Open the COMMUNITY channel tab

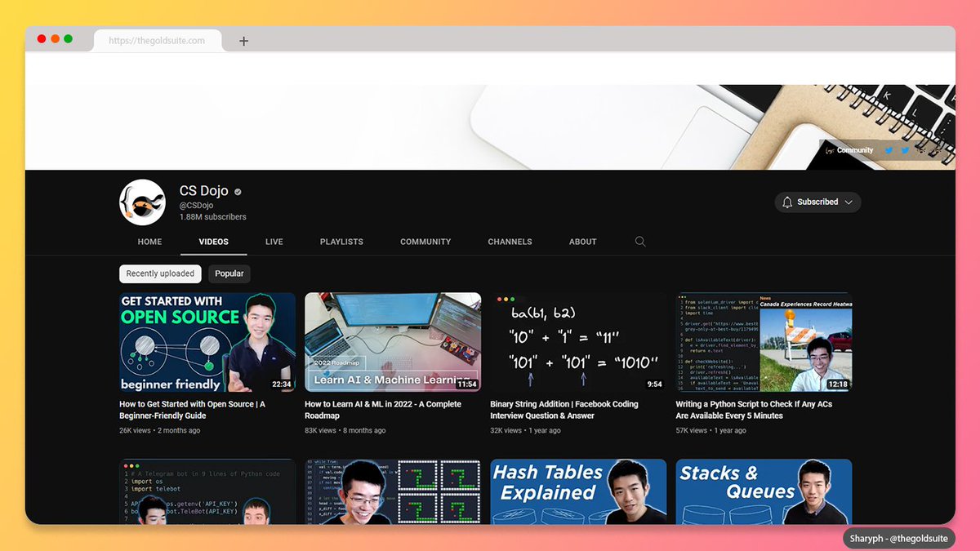tap(425, 242)
